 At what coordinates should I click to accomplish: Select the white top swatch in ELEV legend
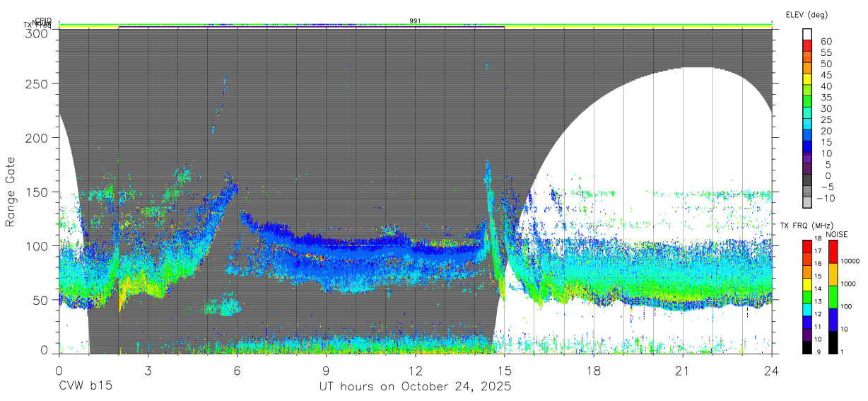coord(807,34)
